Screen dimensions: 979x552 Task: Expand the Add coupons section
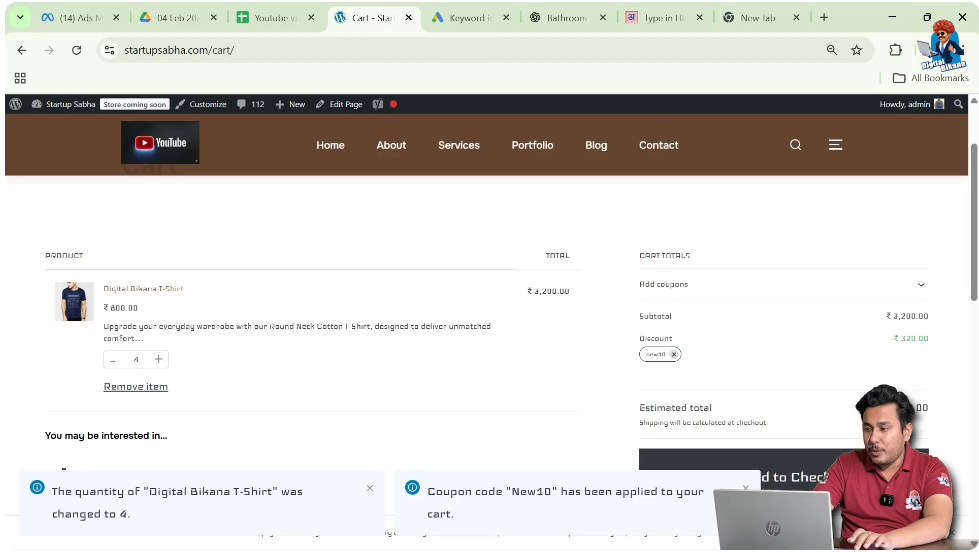coord(920,285)
